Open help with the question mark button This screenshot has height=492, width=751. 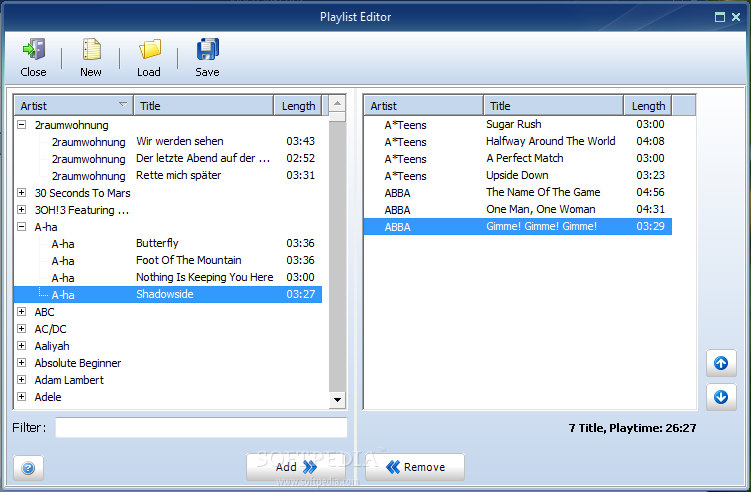[x=28, y=468]
